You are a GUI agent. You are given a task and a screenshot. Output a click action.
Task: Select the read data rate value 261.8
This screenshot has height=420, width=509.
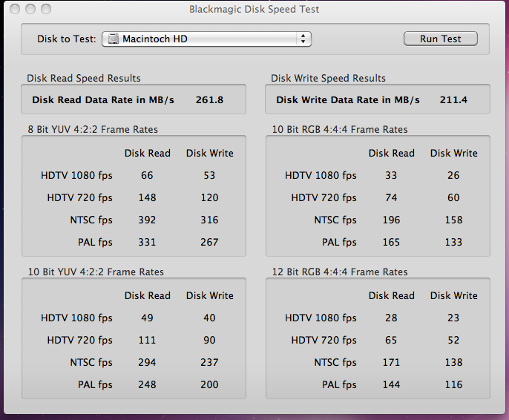tap(209, 99)
